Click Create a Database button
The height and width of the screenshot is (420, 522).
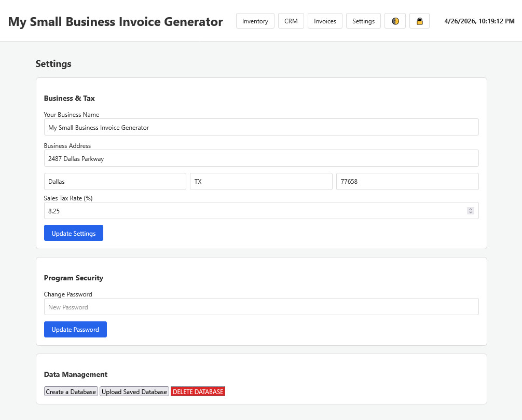click(71, 391)
